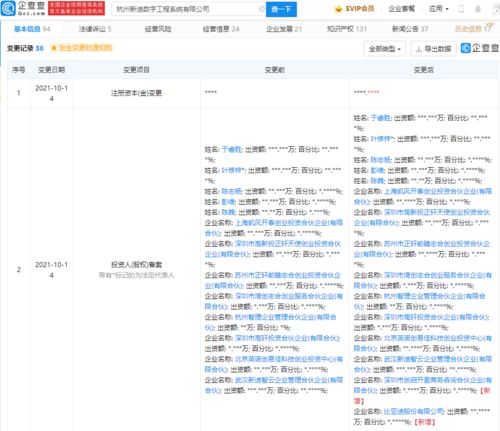Switch to the 知识产权 131 tab

(x=347, y=29)
